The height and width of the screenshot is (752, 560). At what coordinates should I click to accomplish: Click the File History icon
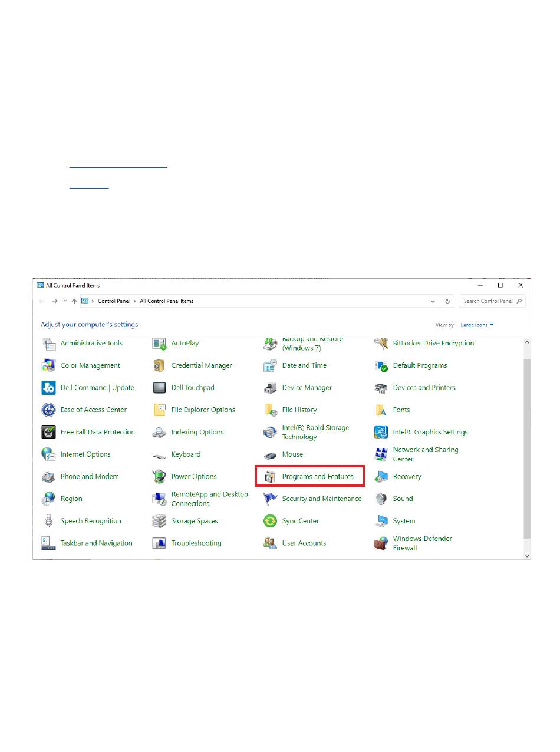pos(271,410)
